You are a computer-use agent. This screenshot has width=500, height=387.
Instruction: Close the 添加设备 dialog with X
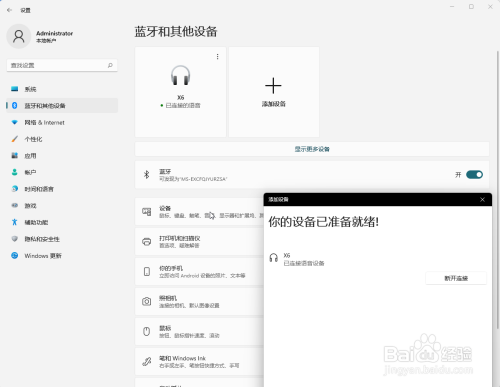point(482,200)
